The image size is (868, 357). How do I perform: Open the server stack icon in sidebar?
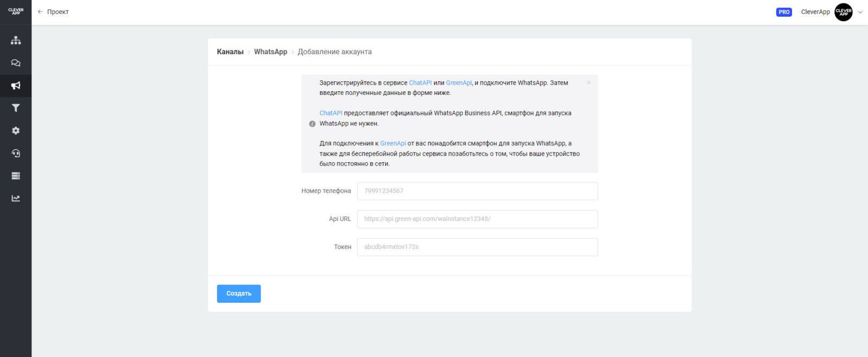coord(16,176)
